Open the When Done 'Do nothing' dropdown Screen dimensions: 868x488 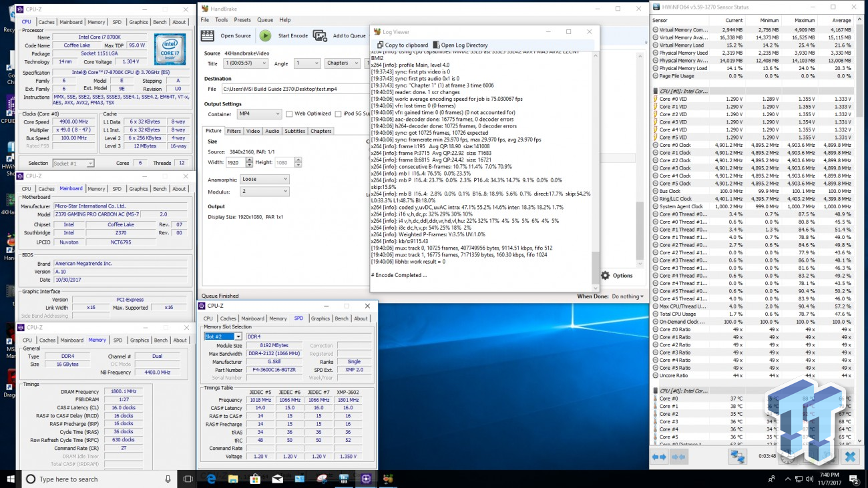point(628,296)
